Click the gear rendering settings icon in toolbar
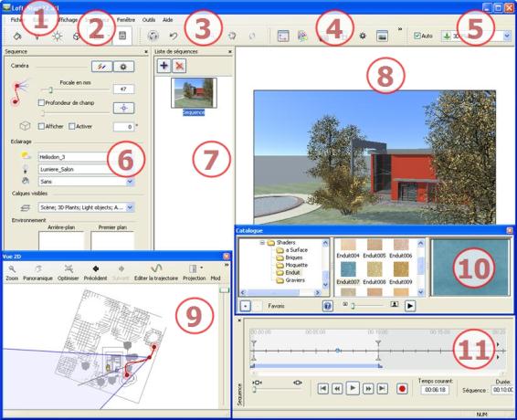Image resolution: width=517 pixels, height=420 pixels. [363, 36]
